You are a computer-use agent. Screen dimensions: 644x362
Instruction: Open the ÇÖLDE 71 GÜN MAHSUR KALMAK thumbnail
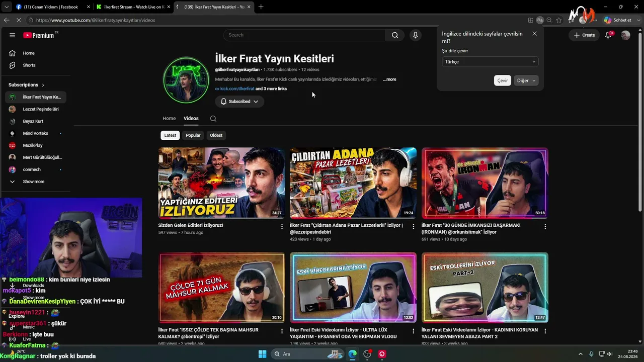(221, 288)
